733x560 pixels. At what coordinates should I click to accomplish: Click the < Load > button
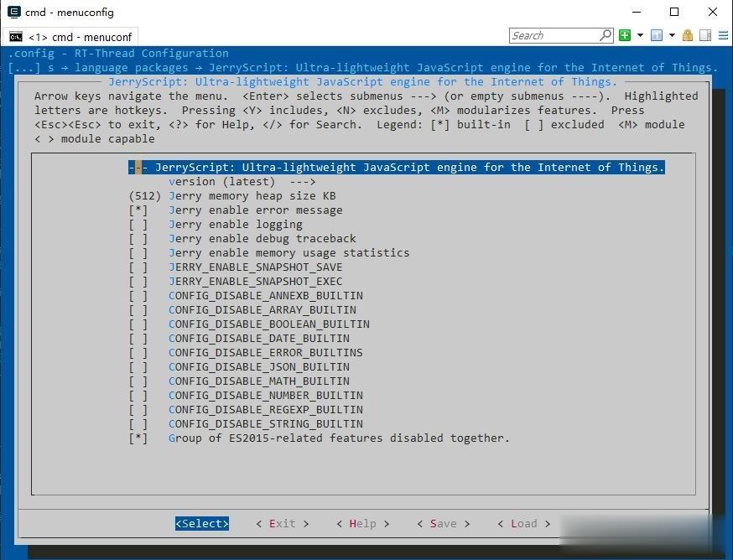click(523, 524)
